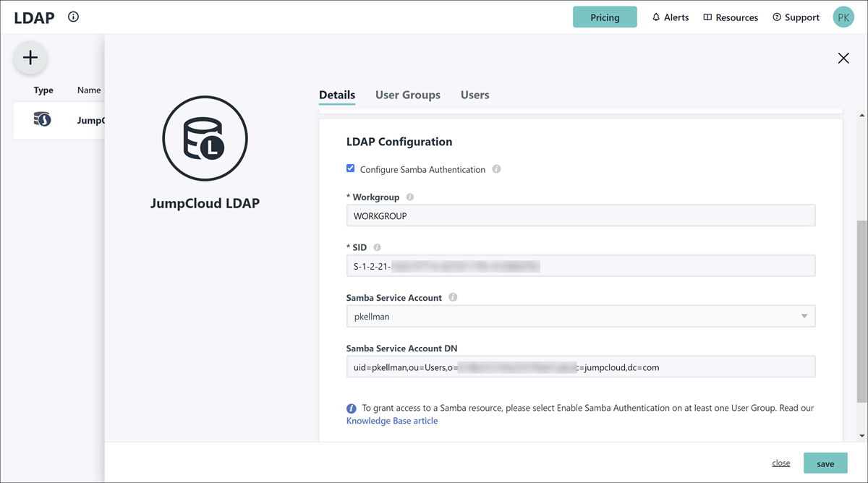Open the Alerts bell icon
The width and height of the screenshot is (868, 483).
656,17
